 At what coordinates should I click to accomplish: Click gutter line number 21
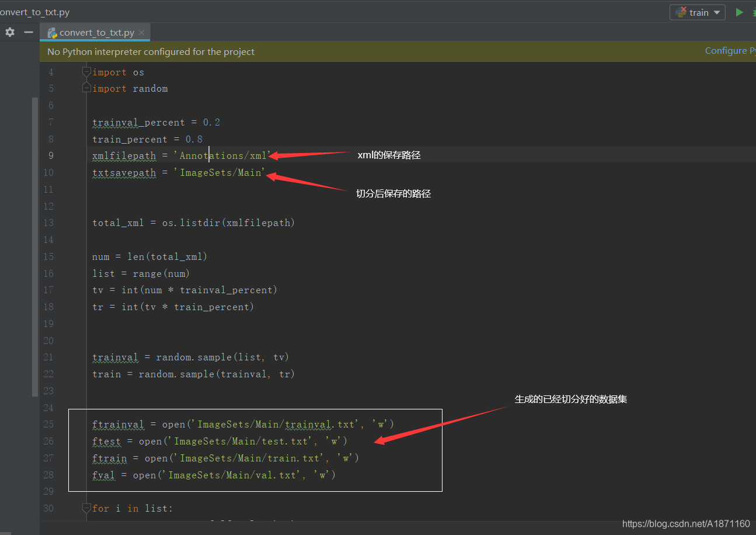pyautogui.click(x=48, y=357)
